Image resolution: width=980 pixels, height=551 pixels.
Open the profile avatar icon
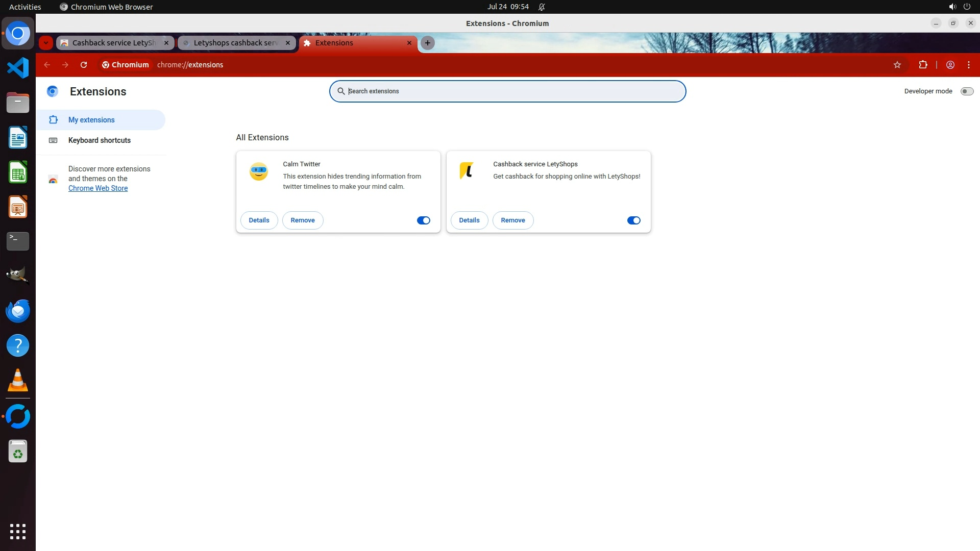click(950, 65)
